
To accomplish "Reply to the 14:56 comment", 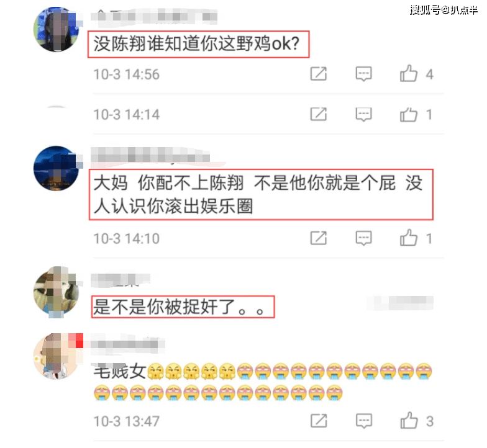I will (x=364, y=74).
